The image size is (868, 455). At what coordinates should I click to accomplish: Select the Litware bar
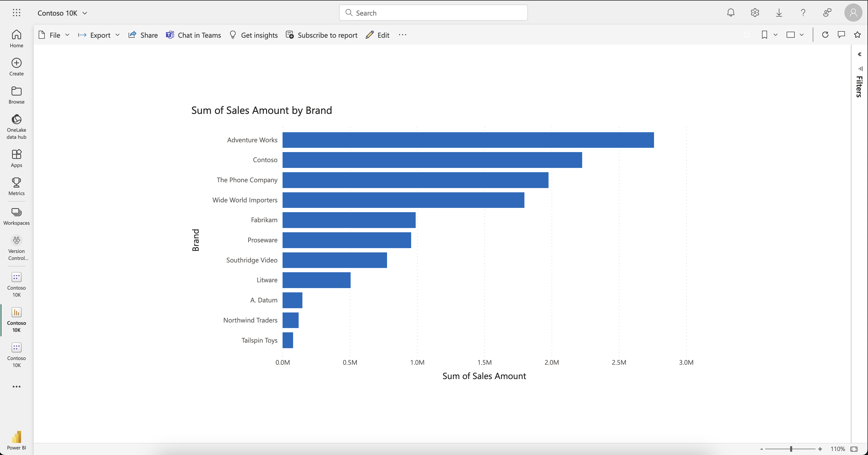316,280
